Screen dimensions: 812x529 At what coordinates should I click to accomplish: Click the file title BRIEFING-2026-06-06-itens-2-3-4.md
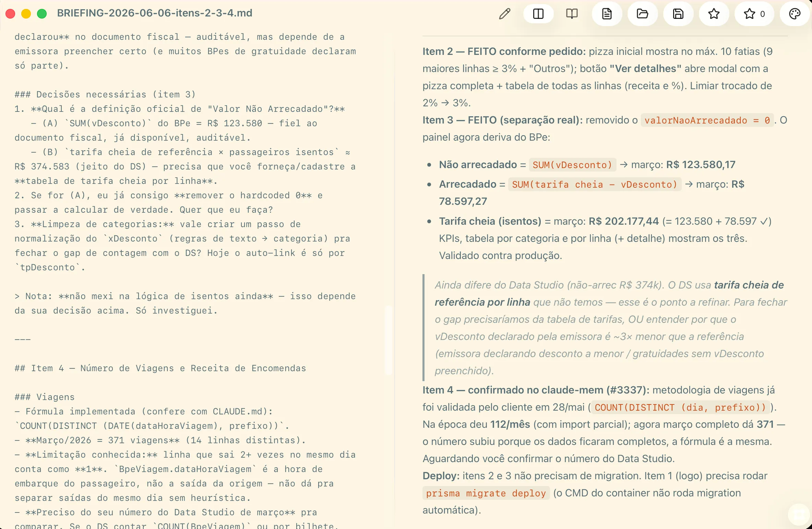coord(155,13)
